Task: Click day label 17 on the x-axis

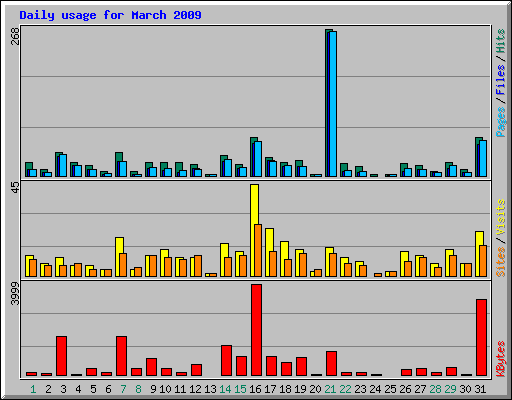Action: coord(270,389)
